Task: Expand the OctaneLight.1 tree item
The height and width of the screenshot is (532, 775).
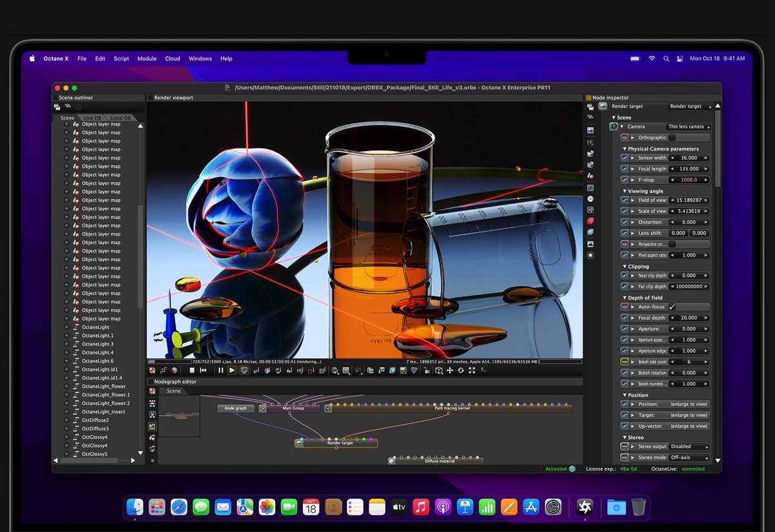Action: [66, 336]
